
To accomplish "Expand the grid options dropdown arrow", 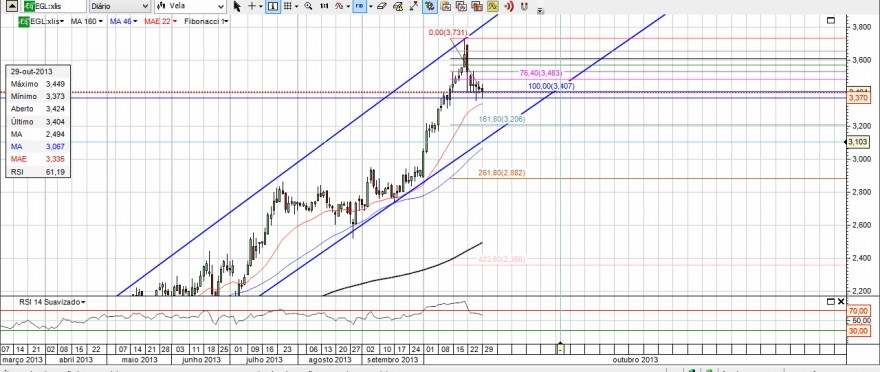I will click(297, 7).
